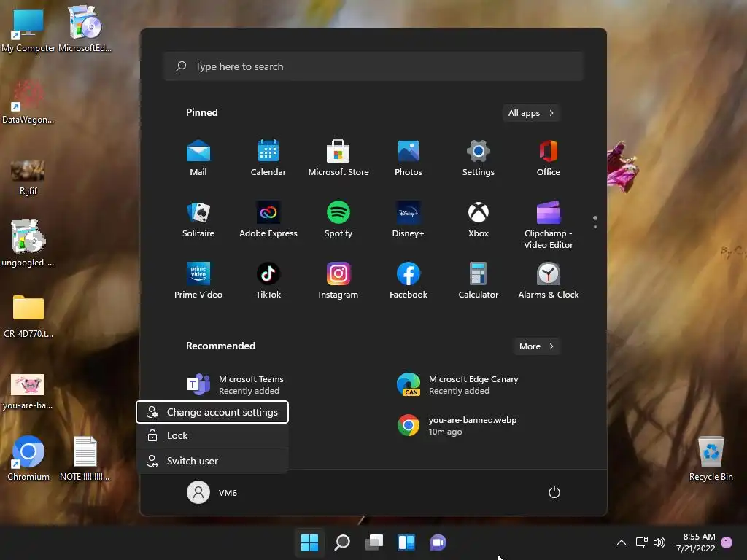The image size is (747, 560).
Task: Launch Alarms & Clock
Action: coord(549,281)
